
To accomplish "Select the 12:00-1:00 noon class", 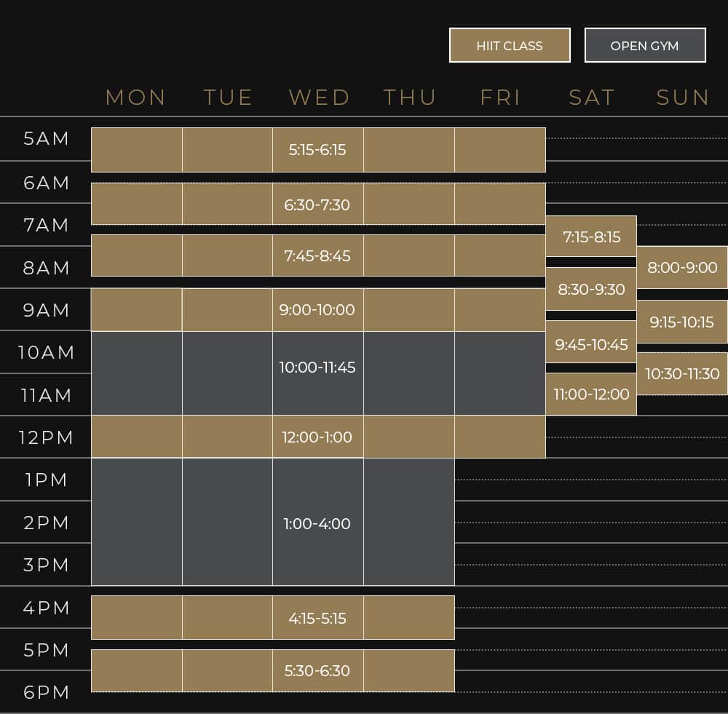I will click(x=317, y=437).
